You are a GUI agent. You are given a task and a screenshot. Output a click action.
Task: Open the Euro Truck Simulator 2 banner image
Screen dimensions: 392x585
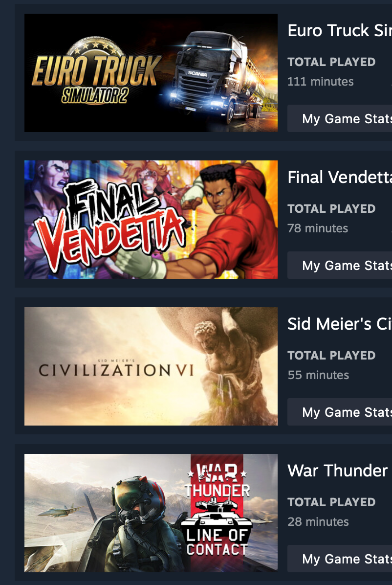pos(151,73)
